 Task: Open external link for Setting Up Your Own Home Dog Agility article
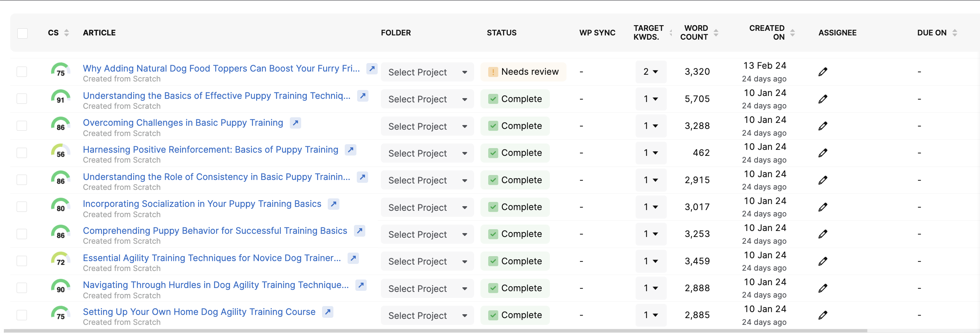(x=327, y=312)
